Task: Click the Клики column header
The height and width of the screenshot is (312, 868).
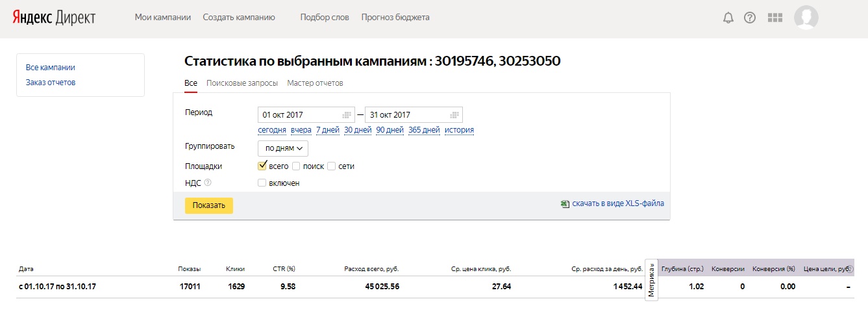Action: 235,268
